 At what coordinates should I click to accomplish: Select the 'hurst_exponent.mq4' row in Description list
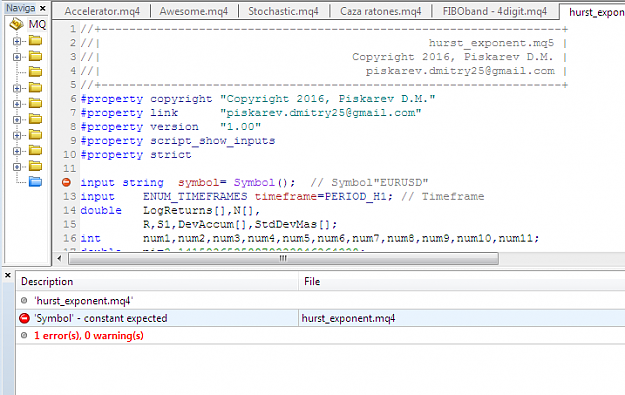[x=320, y=301]
